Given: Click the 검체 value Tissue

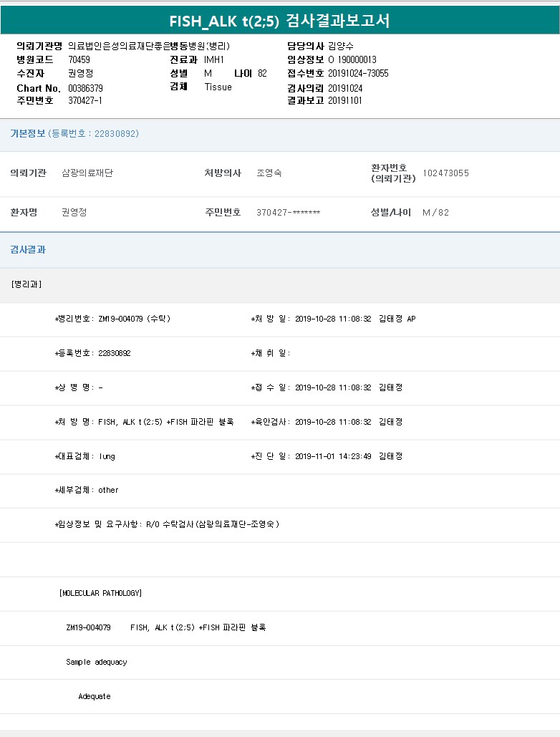Looking at the screenshot, I should click(x=218, y=87).
